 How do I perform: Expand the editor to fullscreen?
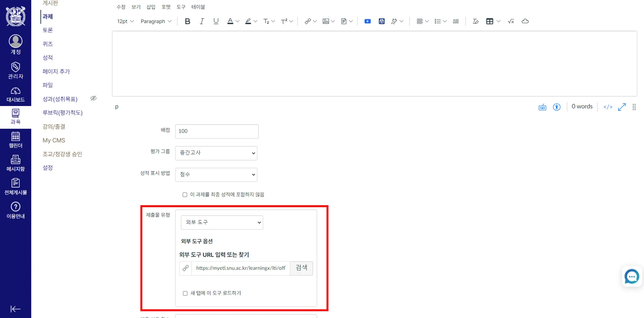[x=622, y=107]
